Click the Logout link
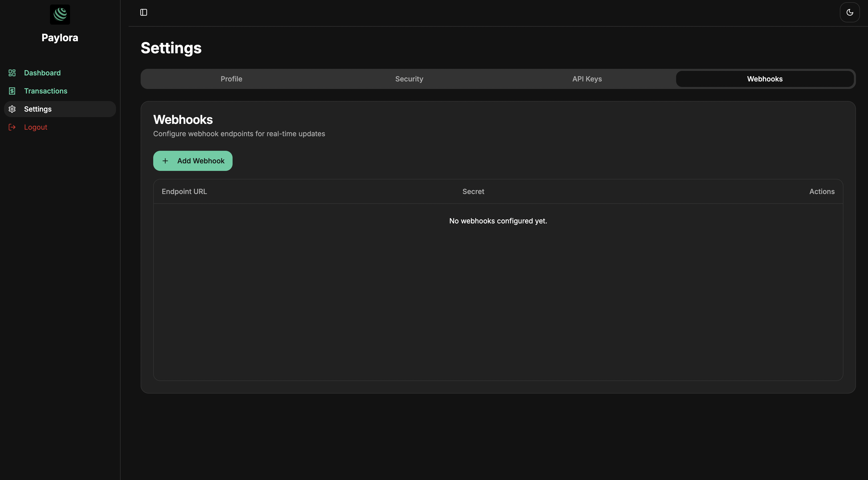This screenshot has height=480, width=868. pos(35,127)
